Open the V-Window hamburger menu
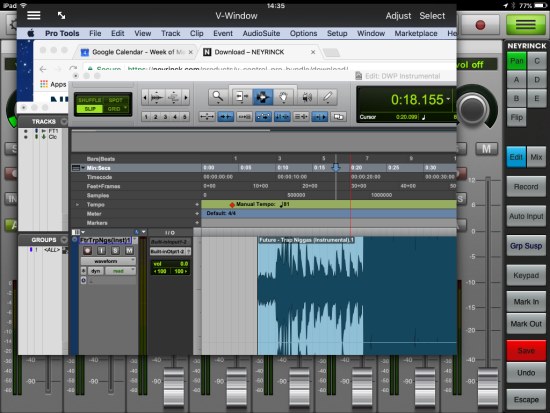Screen dimensions: 550x413 [34, 15]
